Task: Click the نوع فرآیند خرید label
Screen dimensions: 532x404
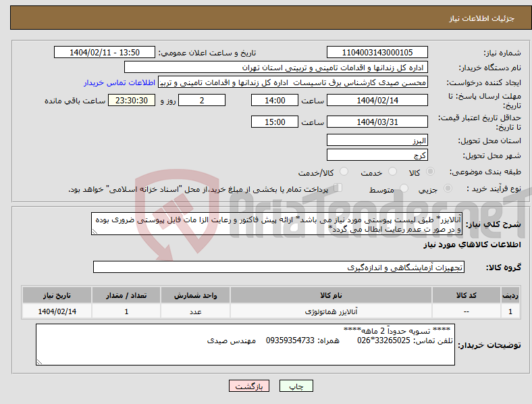Action: 494,188
